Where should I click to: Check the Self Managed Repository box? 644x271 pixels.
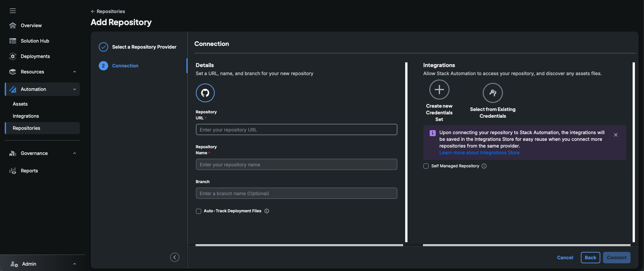[426, 166]
